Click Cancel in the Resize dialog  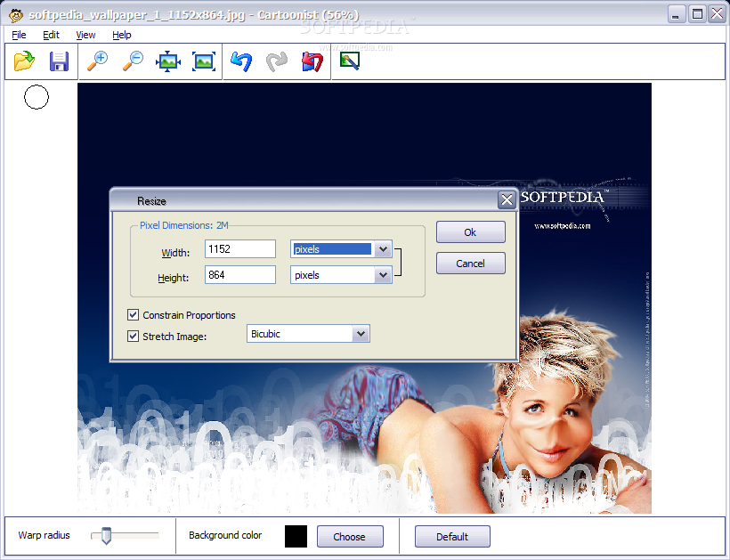tap(471, 263)
